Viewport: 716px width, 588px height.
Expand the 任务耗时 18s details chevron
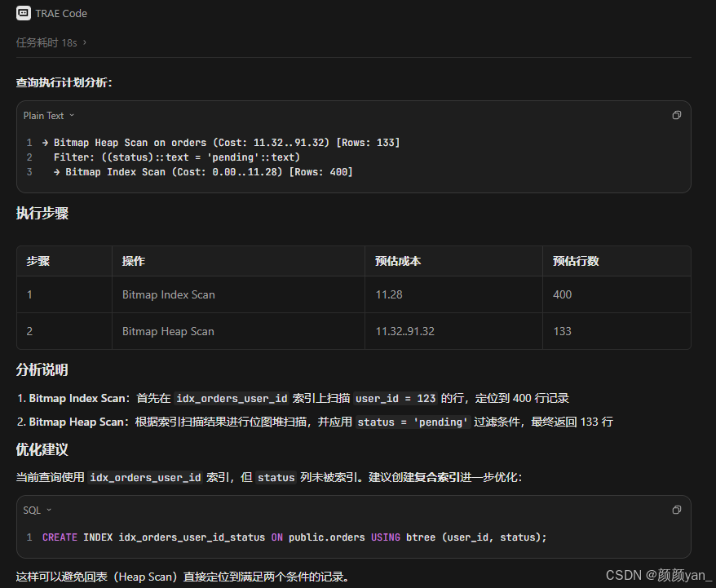[x=85, y=42]
